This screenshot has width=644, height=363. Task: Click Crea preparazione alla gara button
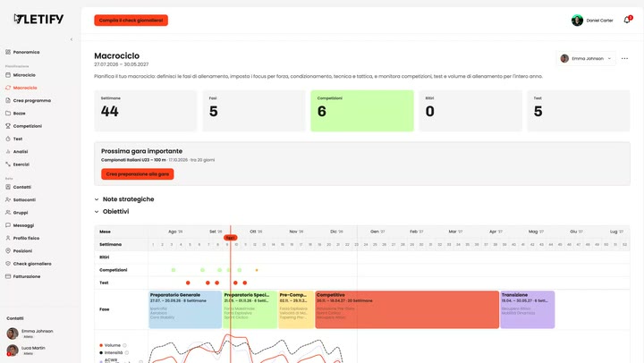coord(138,174)
